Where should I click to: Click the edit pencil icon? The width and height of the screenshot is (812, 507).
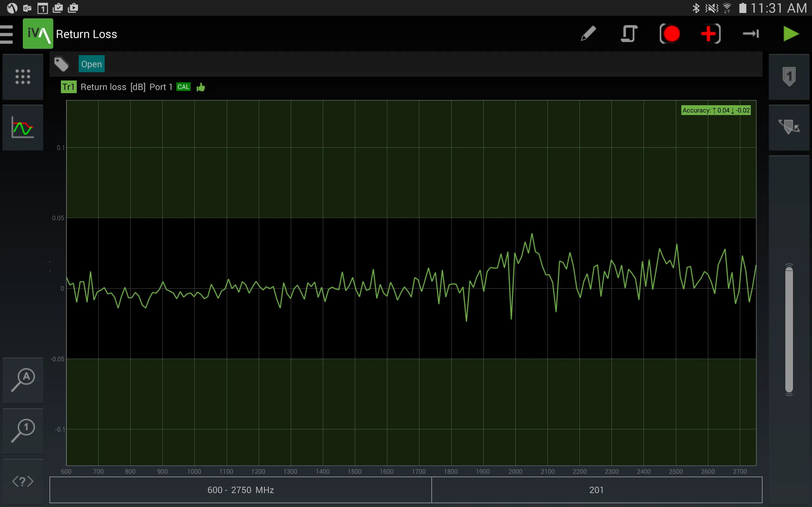588,33
